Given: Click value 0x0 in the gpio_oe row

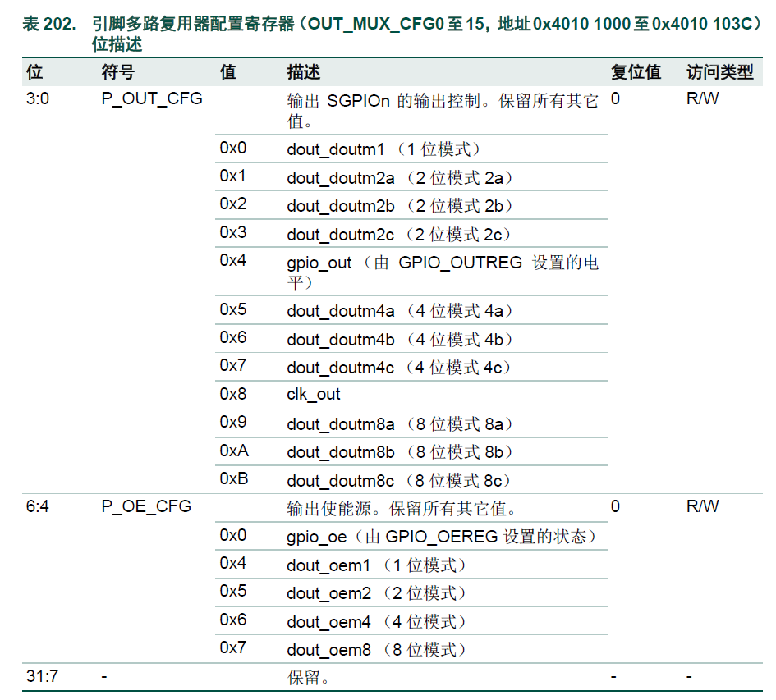Looking at the screenshot, I should 233,535.
